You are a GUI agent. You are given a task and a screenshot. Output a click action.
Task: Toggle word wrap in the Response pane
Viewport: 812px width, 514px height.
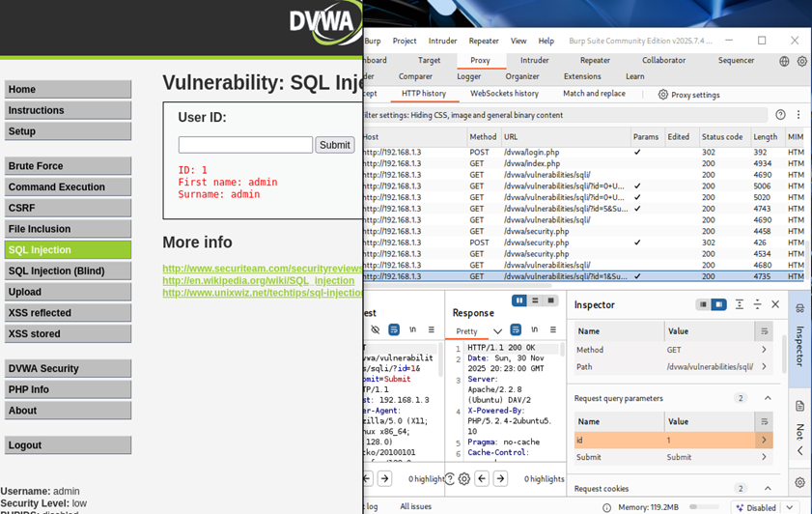click(516, 329)
